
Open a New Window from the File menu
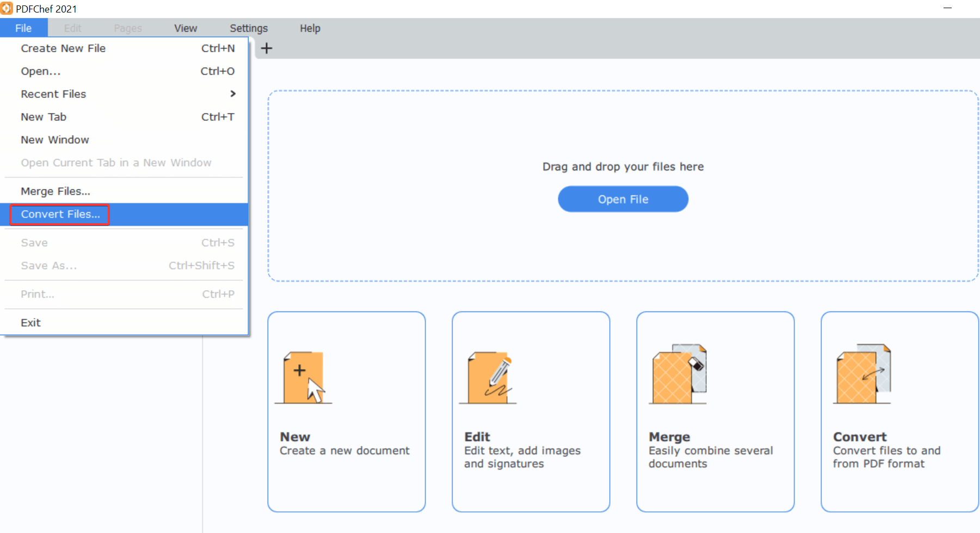tap(54, 139)
